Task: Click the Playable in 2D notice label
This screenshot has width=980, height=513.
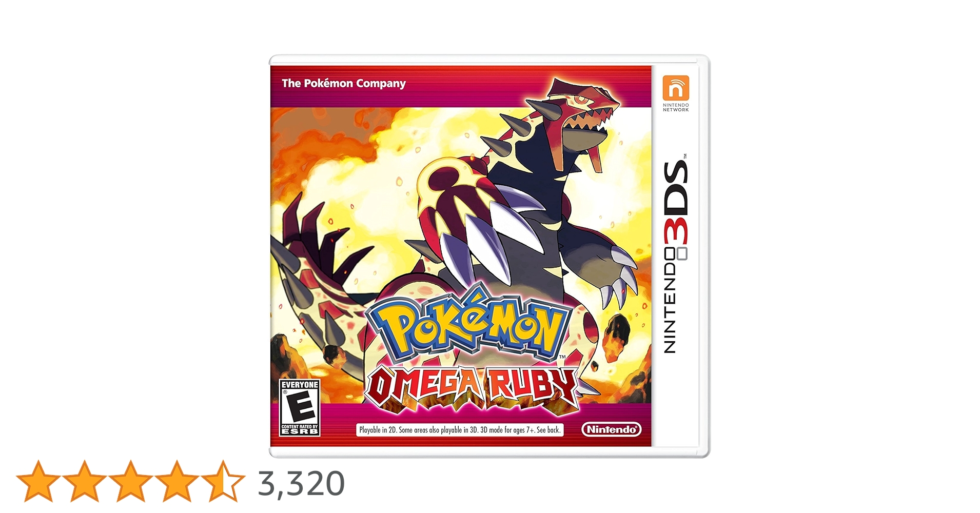Action: [460, 430]
